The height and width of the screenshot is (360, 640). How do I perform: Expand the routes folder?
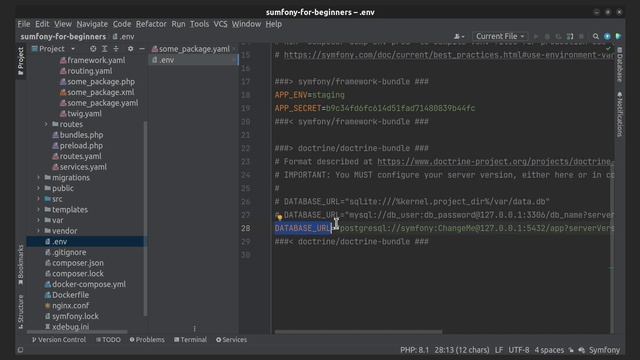[46, 124]
